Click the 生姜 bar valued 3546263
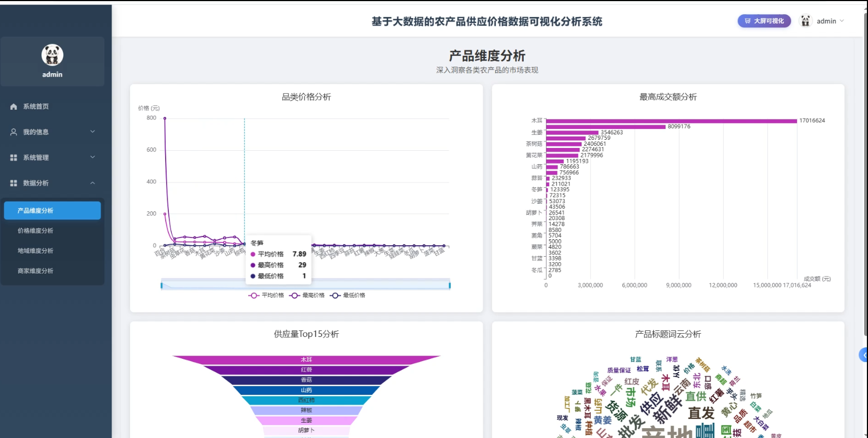Viewport: 868px width, 438px height. [572, 132]
